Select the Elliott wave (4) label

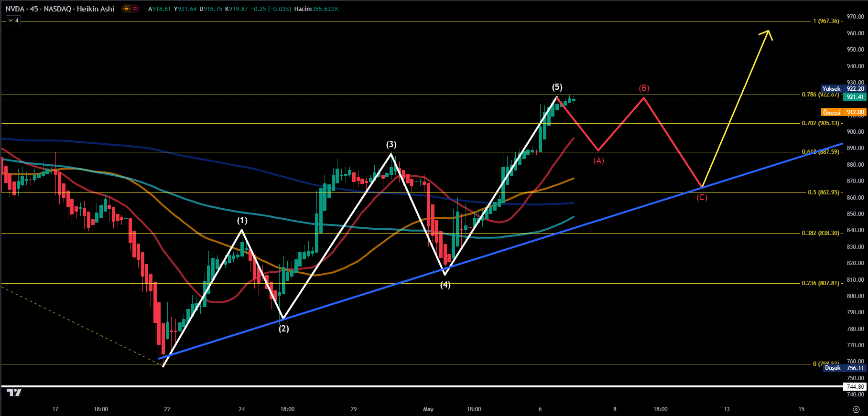[x=445, y=285]
